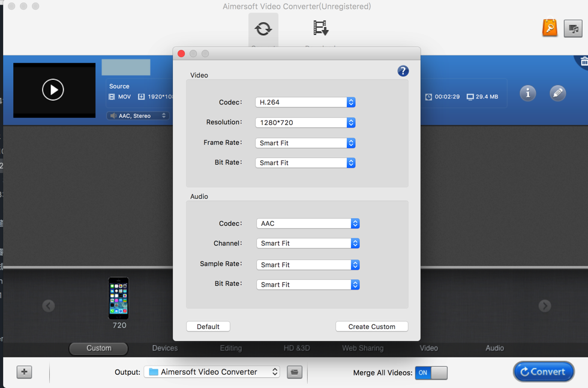
Task: Open the video Bit Rate dropdown
Action: click(305, 163)
